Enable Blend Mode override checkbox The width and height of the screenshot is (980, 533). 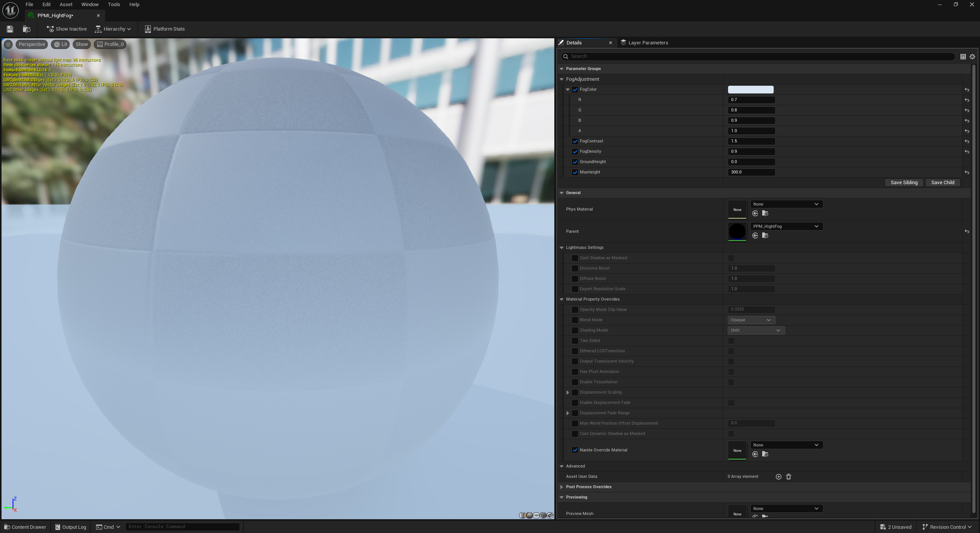[x=575, y=320]
